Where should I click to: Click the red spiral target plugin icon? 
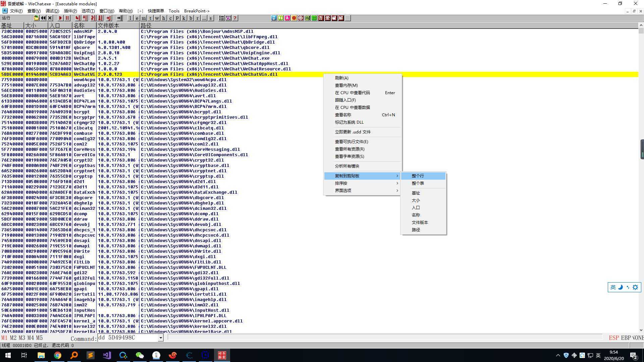click(301, 18)
